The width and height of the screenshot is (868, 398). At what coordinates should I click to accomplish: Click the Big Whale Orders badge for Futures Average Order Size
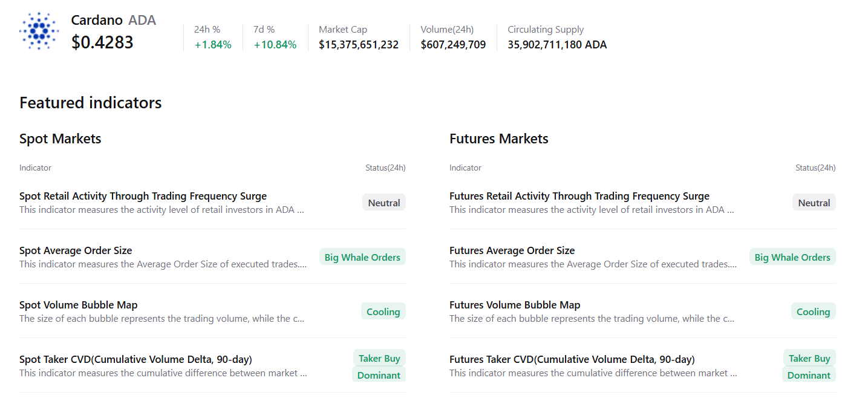coord(792,256)
